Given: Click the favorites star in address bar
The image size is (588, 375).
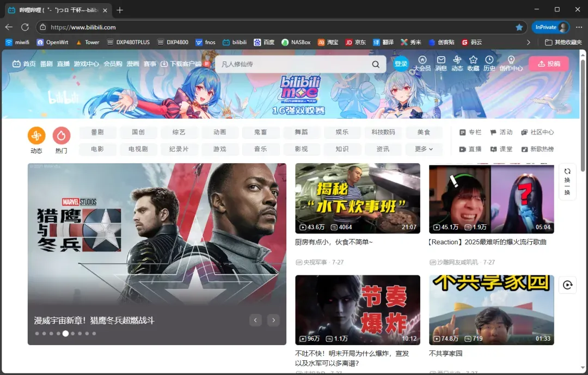Looking at the screenshot, I should (519, 27).
